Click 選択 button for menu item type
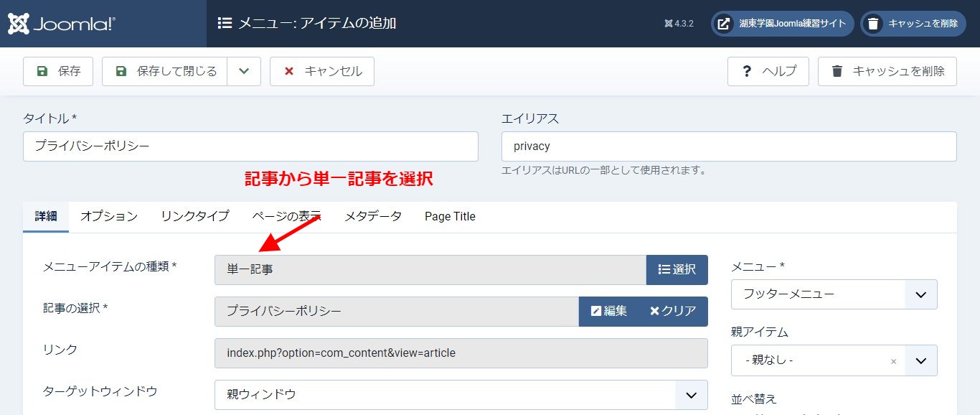 [x=677, y=269]
